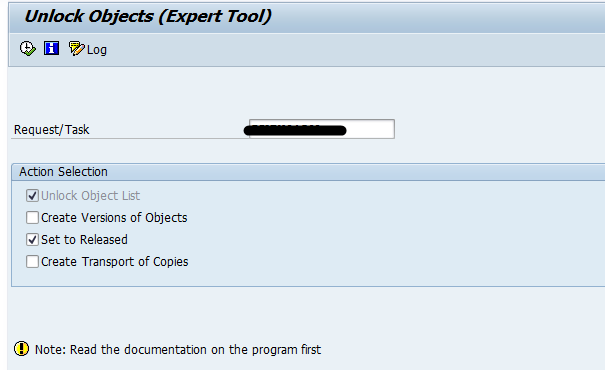Image resolution: width=605 pixels, height=370 pixels.
Task: Click the Set to Released label text
Action: click(x=84, y=240)
